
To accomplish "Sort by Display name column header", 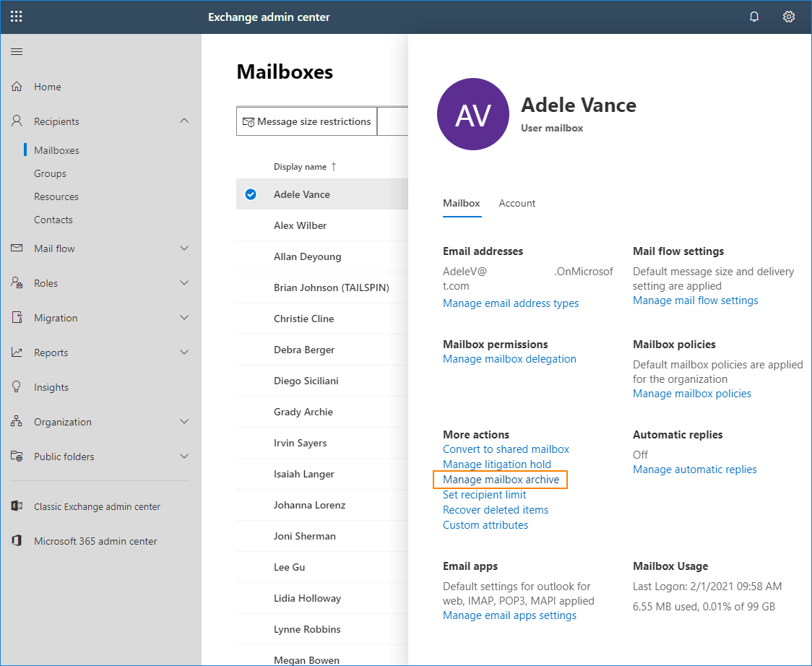I will 301,167.
